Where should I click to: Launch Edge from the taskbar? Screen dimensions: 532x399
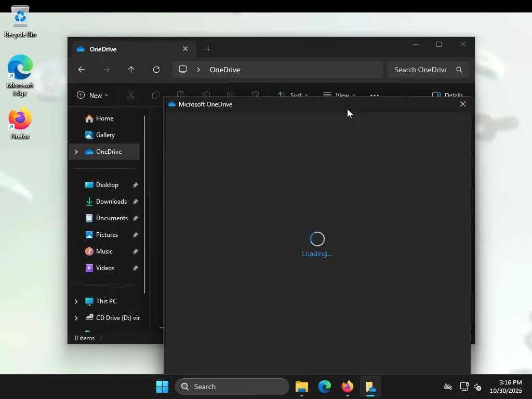click(325, 387)
